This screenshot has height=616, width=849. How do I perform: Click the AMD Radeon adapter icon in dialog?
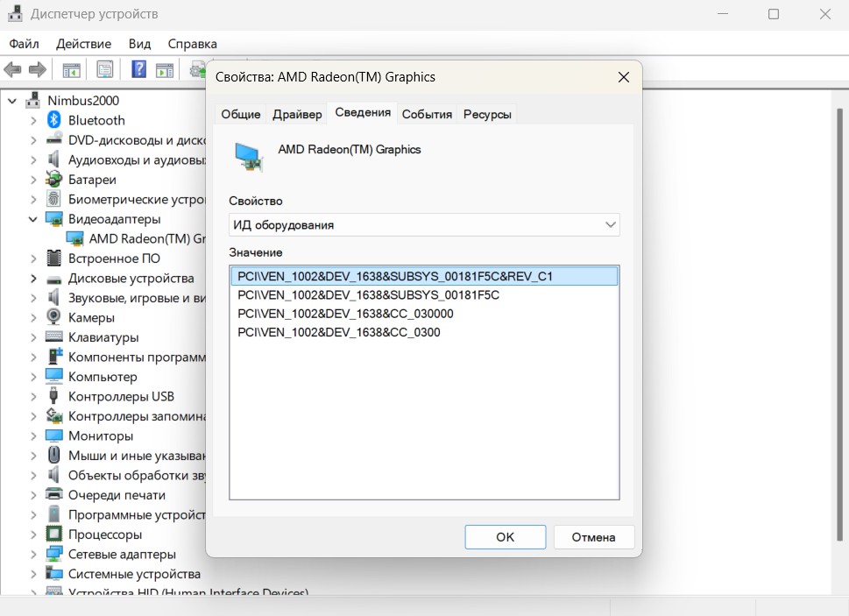(249, 157)
